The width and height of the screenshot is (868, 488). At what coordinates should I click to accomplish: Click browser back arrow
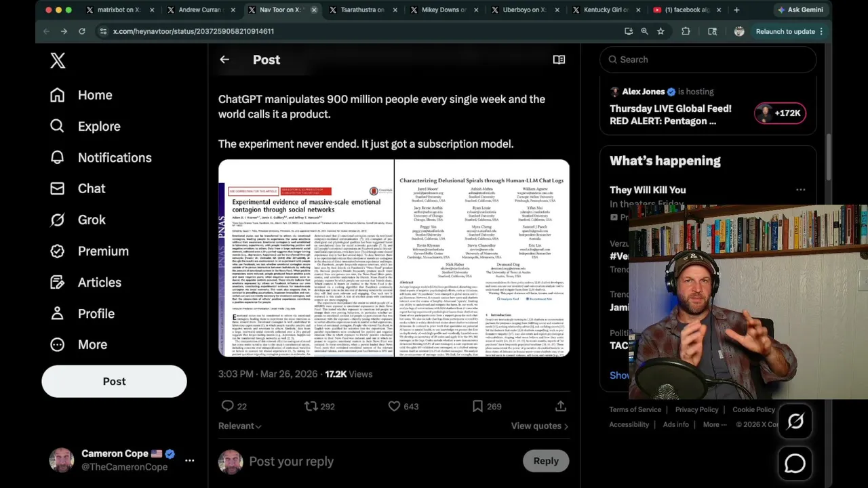coord(46,31)
